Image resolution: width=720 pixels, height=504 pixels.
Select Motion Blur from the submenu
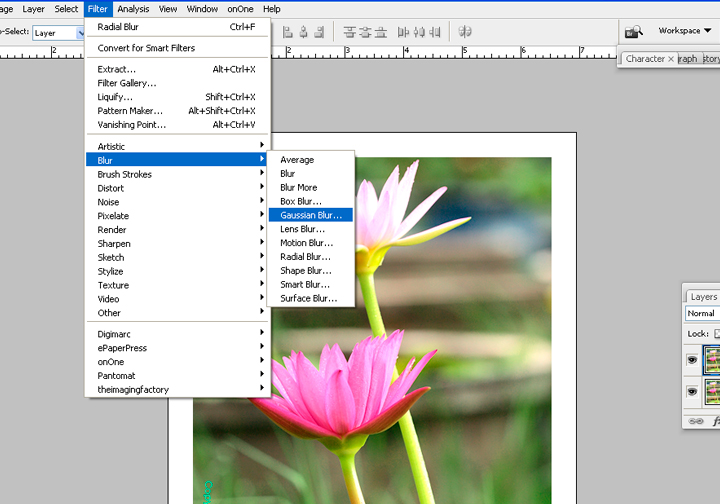[306, 243]
